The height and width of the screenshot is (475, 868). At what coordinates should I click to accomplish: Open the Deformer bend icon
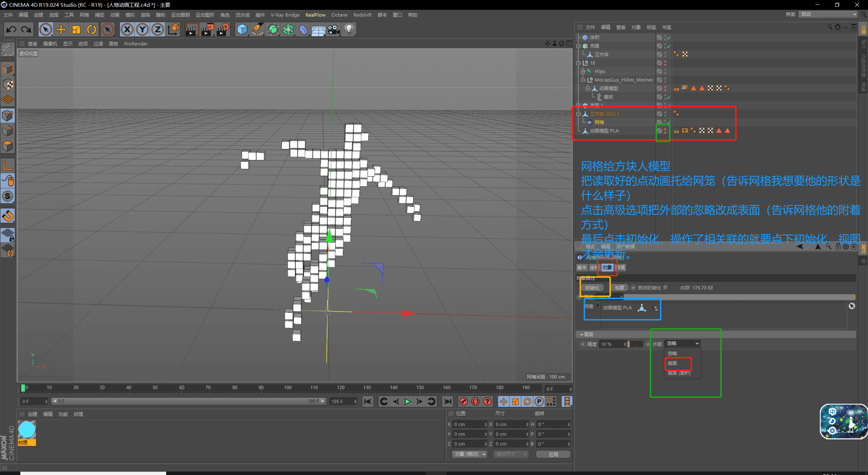tap(303, 30)
